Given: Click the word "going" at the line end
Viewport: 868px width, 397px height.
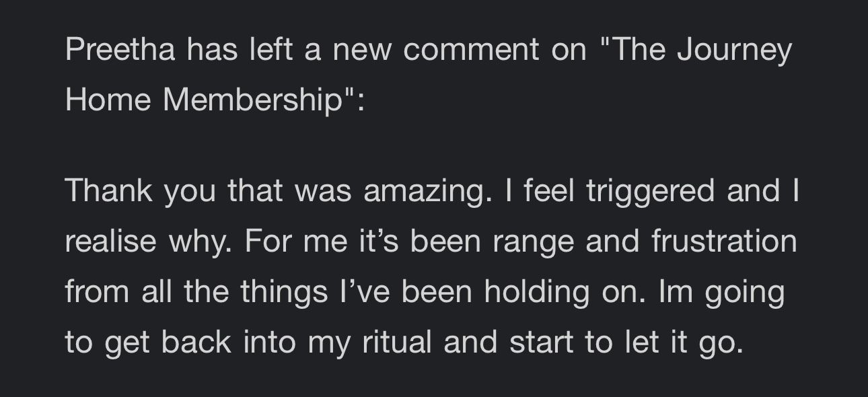Looking at the screenshot, I should [744, 293].
